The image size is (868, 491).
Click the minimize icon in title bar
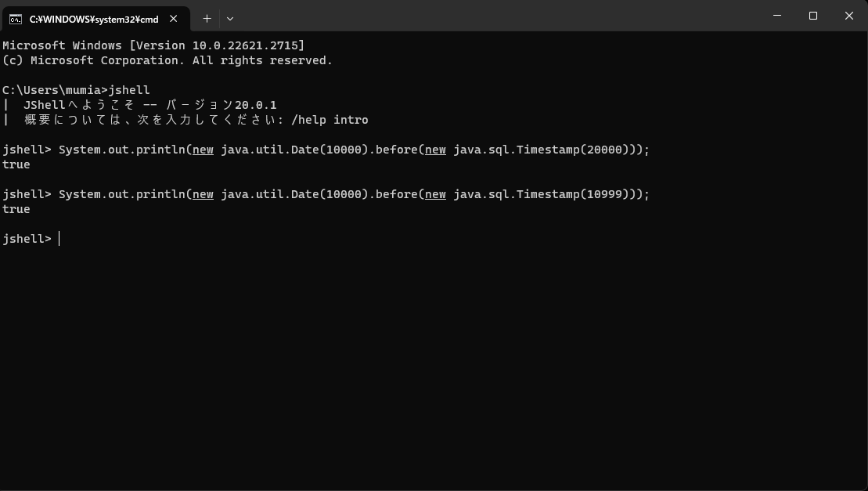[776, 16]
